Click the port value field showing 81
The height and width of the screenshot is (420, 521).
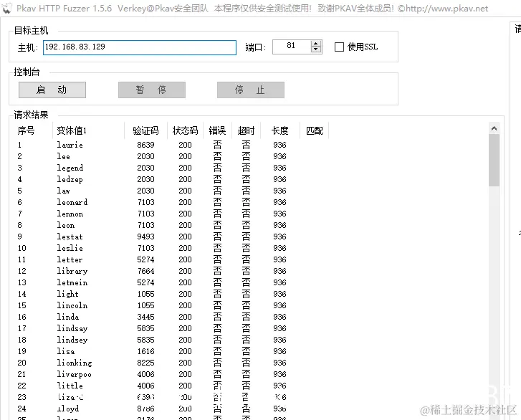tap(292, 47)
